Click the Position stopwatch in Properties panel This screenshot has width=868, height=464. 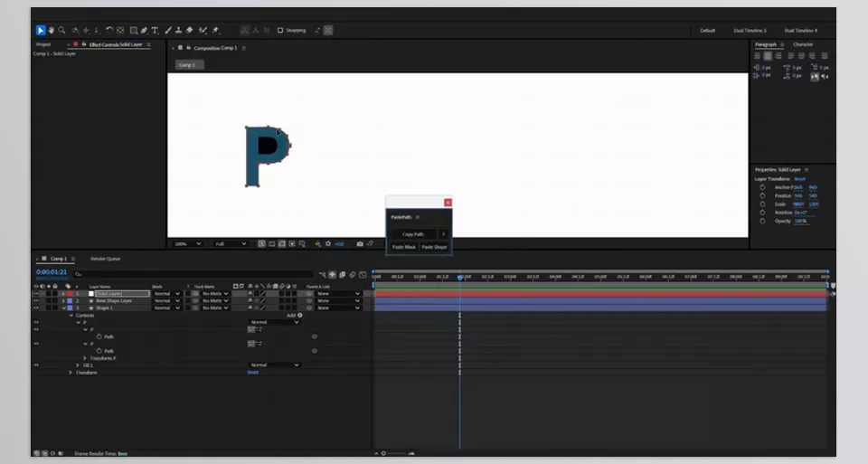(x=762, y=195)
